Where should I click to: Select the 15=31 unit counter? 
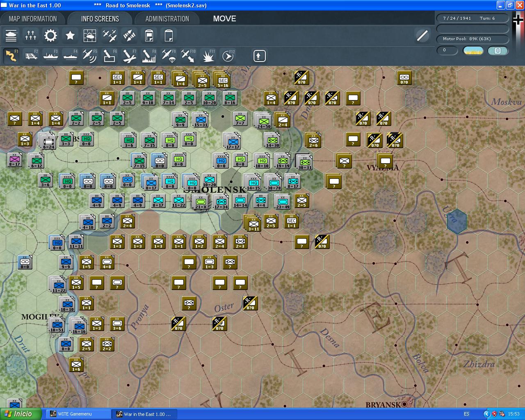pos(201,120)
